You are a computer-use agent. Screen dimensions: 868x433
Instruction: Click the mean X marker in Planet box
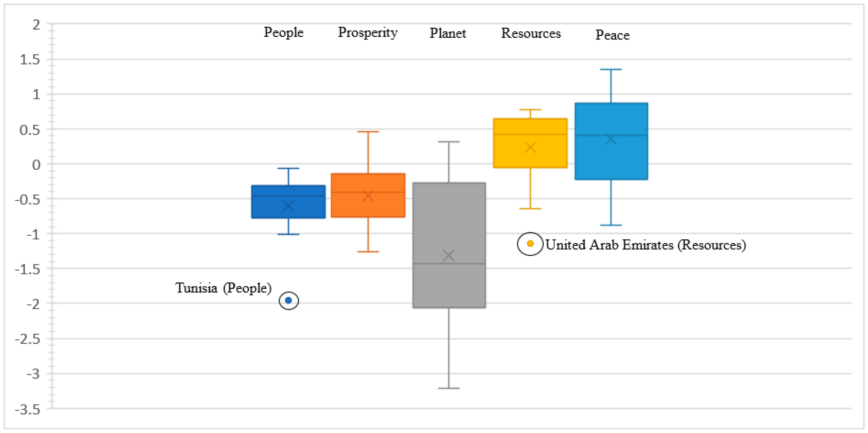click(449, 255)
